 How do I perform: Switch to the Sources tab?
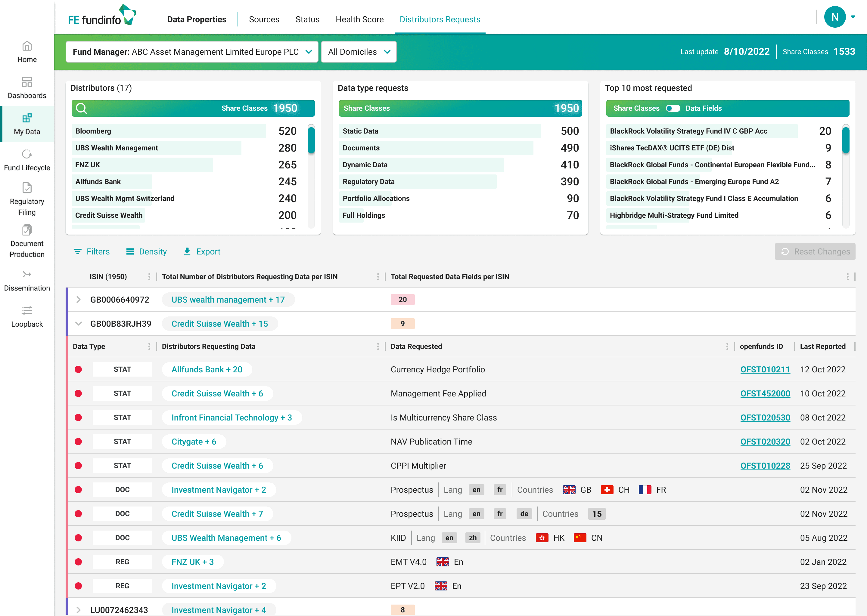tap(264, 19)
